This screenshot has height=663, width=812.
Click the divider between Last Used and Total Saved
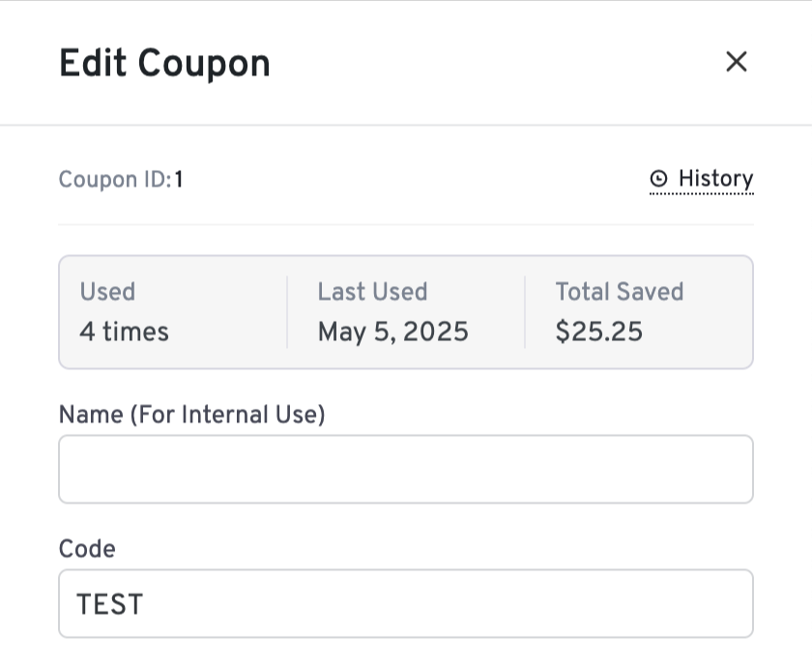click(x=525, y=312)
